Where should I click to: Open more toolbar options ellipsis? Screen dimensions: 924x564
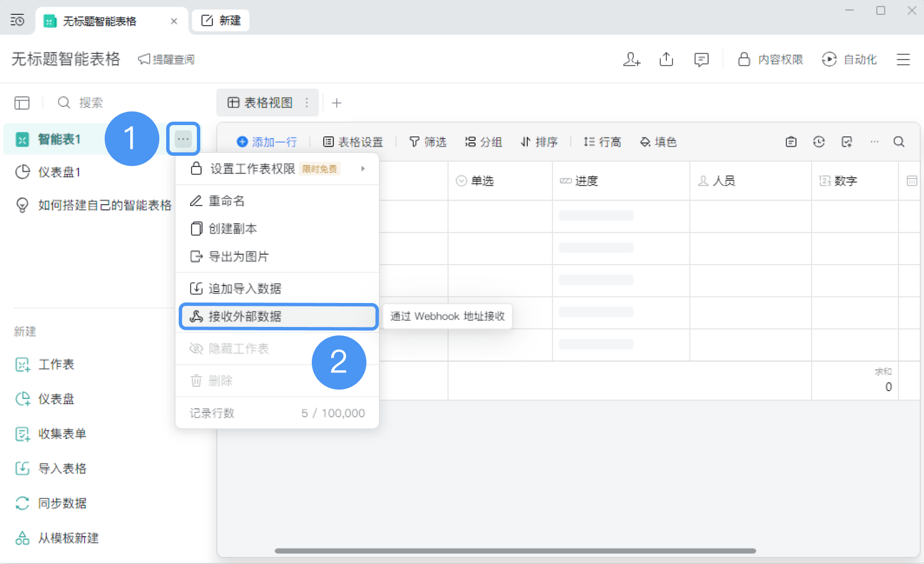click(874, 142)
